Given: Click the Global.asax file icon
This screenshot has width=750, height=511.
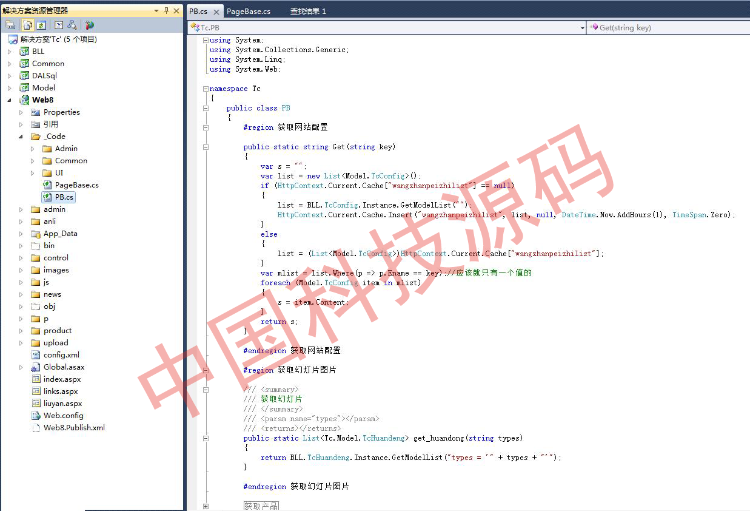Looking at the screenshot, I should pos(36,367).
